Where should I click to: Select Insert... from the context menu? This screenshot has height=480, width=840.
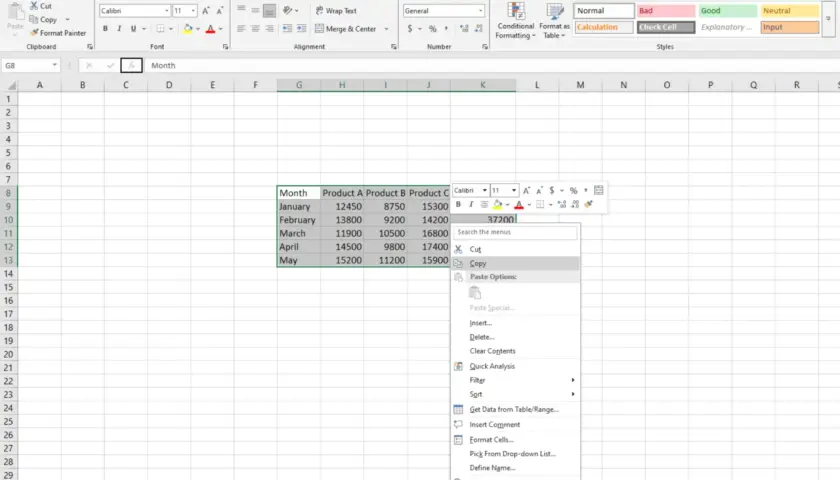pyautogui.click(x=516, y=323)
